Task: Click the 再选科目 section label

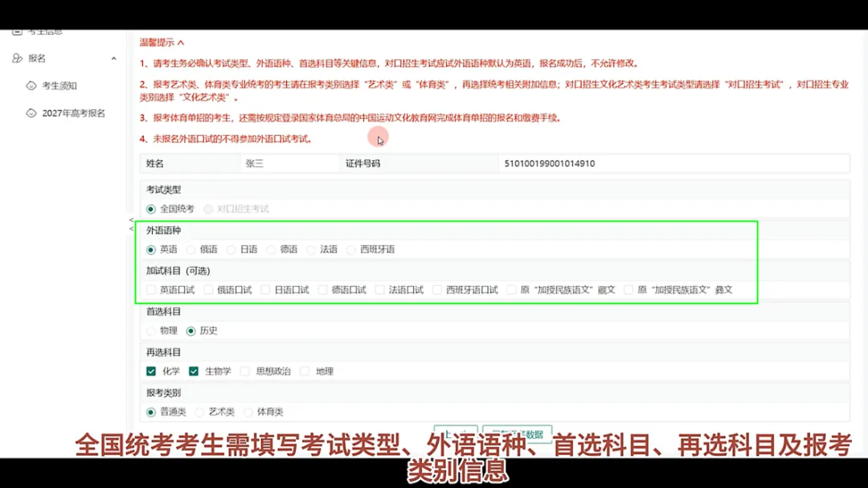Action: click(x=163, y=352)
